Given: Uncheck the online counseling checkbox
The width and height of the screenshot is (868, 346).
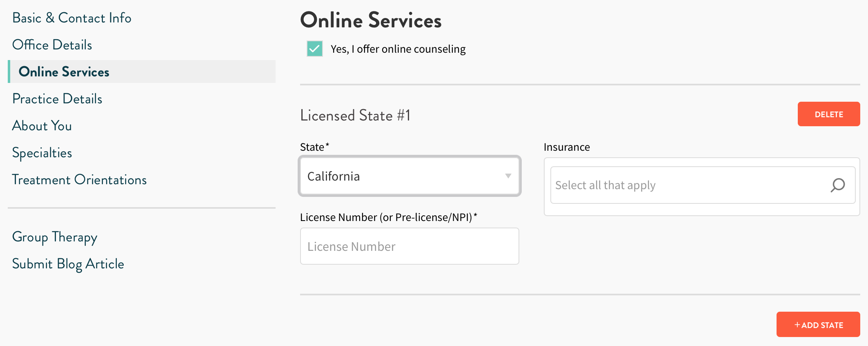Looking at the screenshot, I should pos(315,49).
